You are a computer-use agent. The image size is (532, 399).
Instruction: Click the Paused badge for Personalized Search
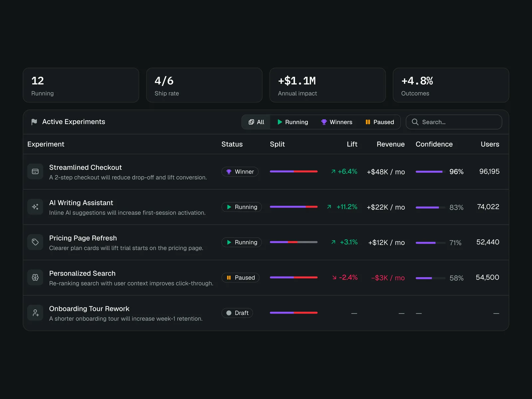tap(240, 278)
